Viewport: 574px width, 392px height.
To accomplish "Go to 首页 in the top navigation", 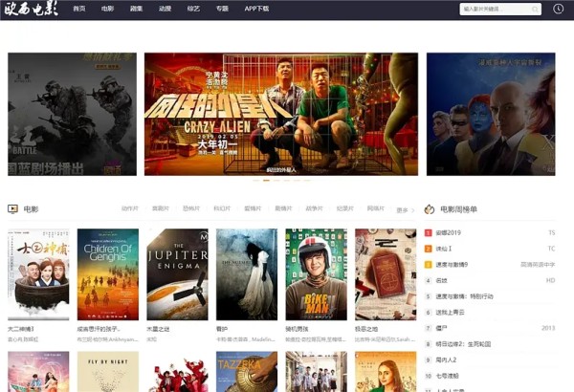I will coord(79,9).
